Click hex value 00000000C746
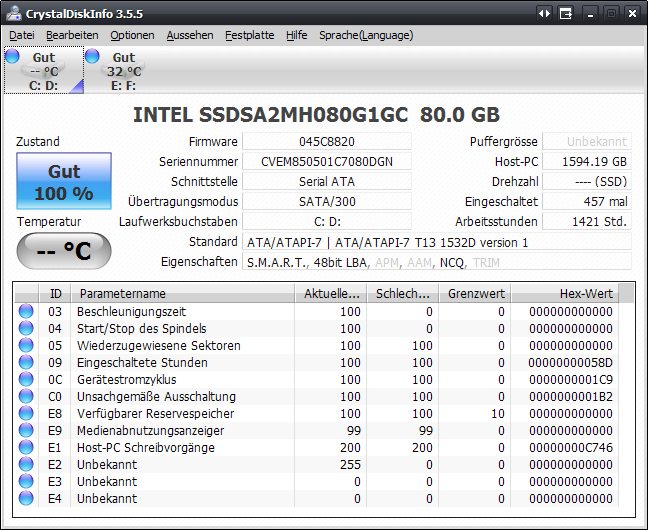 point(571,448)
